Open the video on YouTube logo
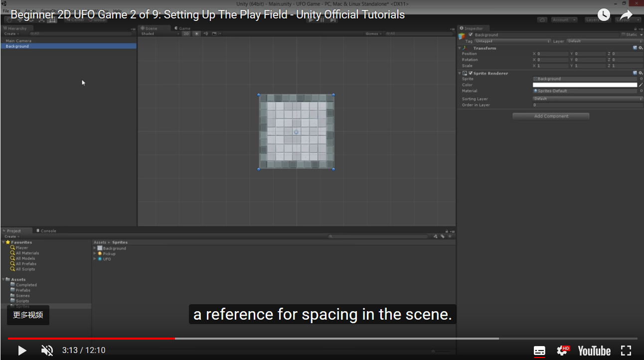Viewport: 644px width, 360px height. pos(594,351)
